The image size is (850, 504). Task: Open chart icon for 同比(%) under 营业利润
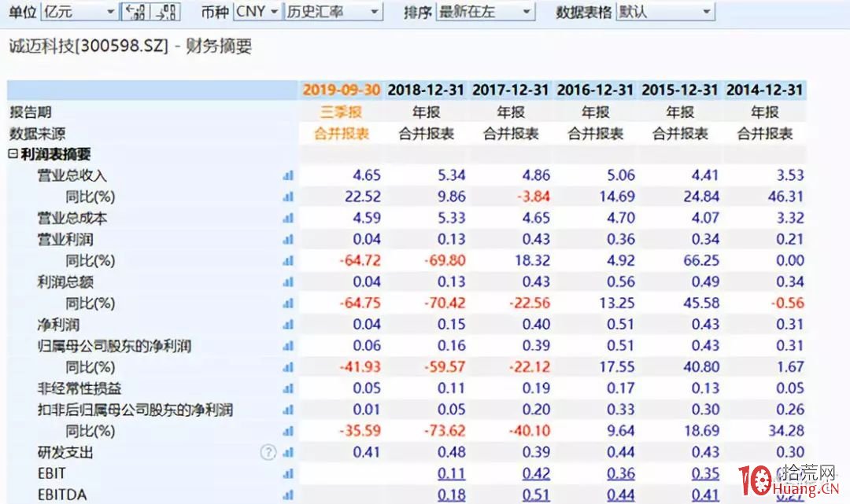[288, 261]
